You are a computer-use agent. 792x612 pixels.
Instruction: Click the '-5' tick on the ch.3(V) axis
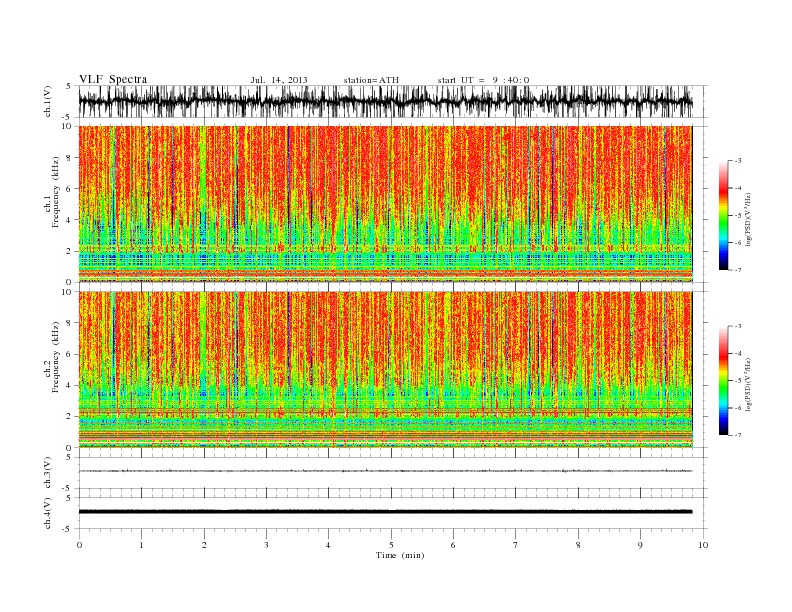coord(68,488)
